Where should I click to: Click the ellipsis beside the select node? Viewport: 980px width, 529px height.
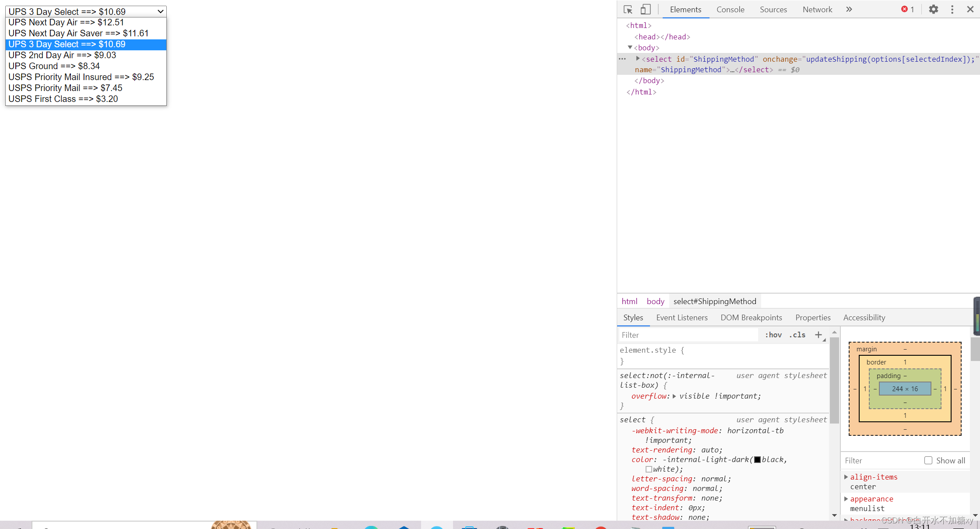pyautogui.click(x=622, y=59)
